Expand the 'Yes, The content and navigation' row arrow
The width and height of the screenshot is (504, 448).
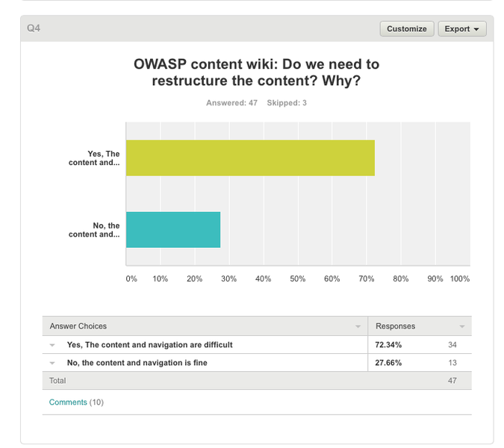pos(53,345)
